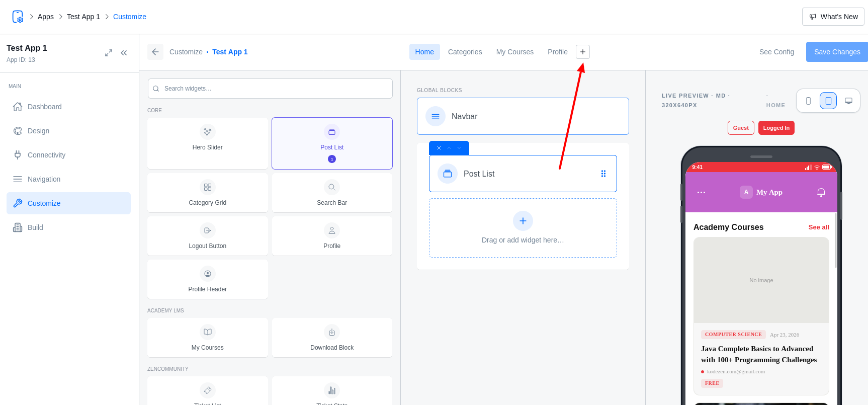Switch preview to Logged In mode
This screenshot has width=868, height=405.
tap(776, 128)
